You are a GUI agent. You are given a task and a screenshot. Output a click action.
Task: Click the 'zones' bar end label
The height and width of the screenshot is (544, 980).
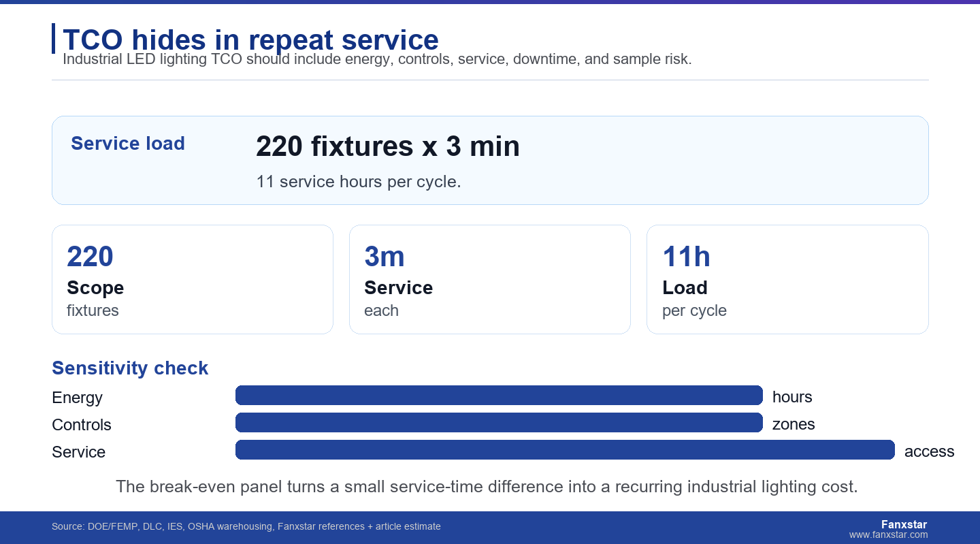[x=794, y=424]
